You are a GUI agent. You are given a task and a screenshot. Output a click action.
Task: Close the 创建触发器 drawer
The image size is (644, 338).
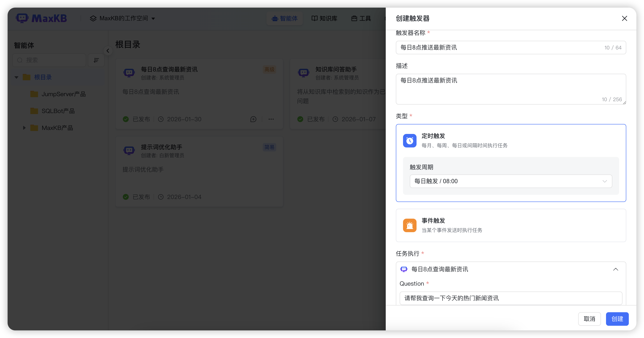[624, 19]
